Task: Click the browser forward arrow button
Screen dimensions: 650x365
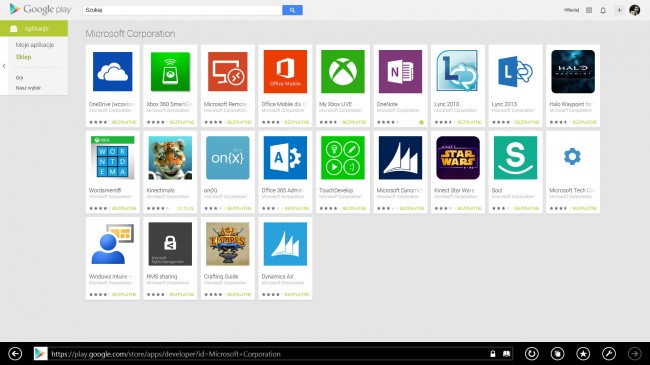Action: point(635,354)
